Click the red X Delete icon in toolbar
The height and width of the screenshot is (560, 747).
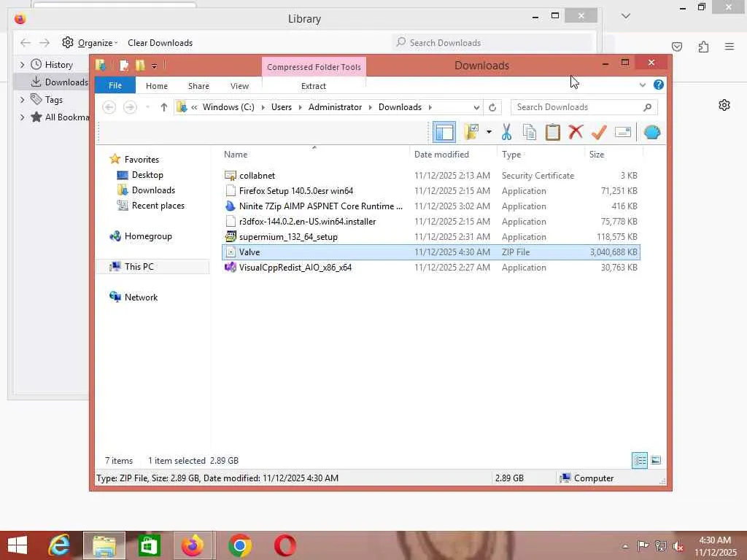(x=576, y=132)
